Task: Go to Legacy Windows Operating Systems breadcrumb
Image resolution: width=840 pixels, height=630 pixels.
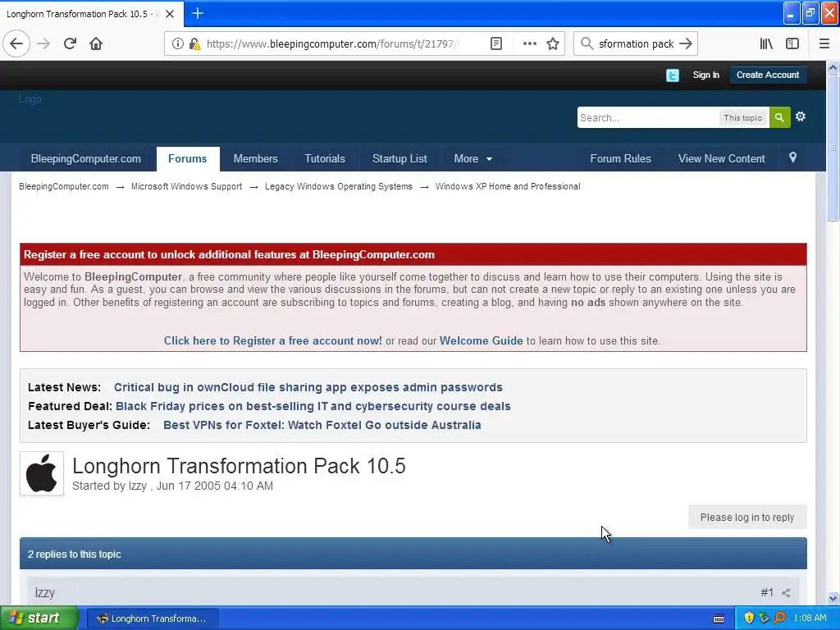Action: pyautogui.click(x=339, y=186)
